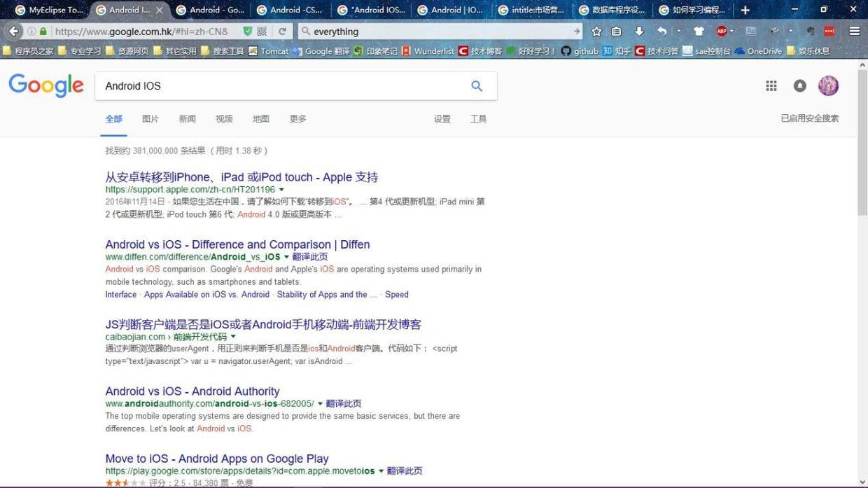
Task: Click the browser back arrow button
Action: tap(13, 31)
